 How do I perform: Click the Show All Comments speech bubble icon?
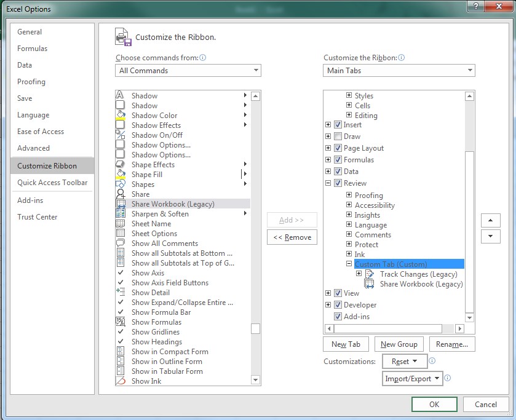point(121,244)
